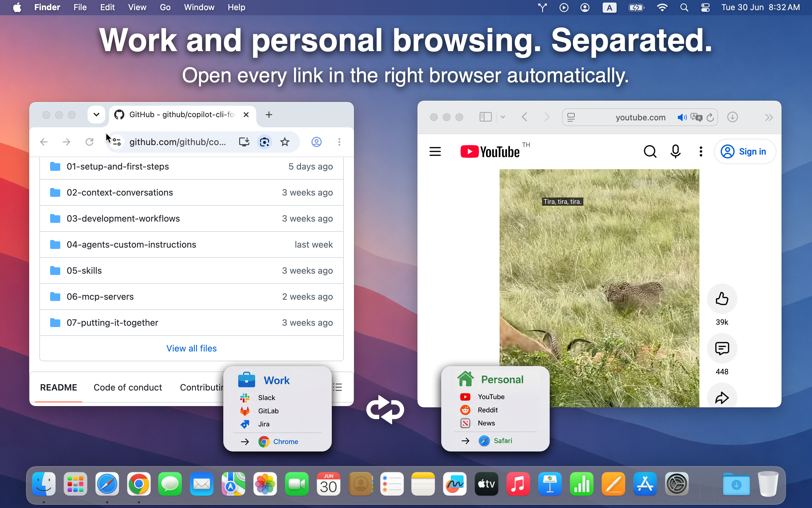Image resolution: width=812 pixels, height=508 pixels.
Task: Switch to the Code of conduct tab
Action: pyautogui.click(x=128, y=387)
